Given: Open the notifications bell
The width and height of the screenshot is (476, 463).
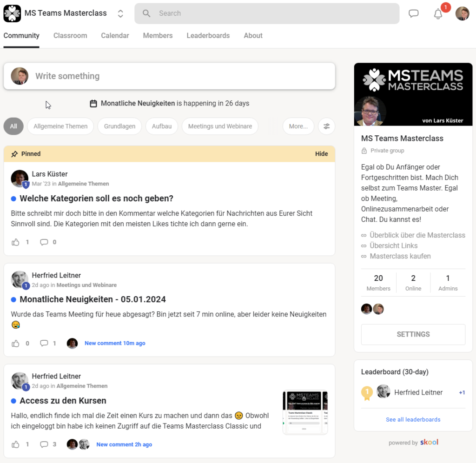Looking at the screenshot, I should tap(438, 13).
